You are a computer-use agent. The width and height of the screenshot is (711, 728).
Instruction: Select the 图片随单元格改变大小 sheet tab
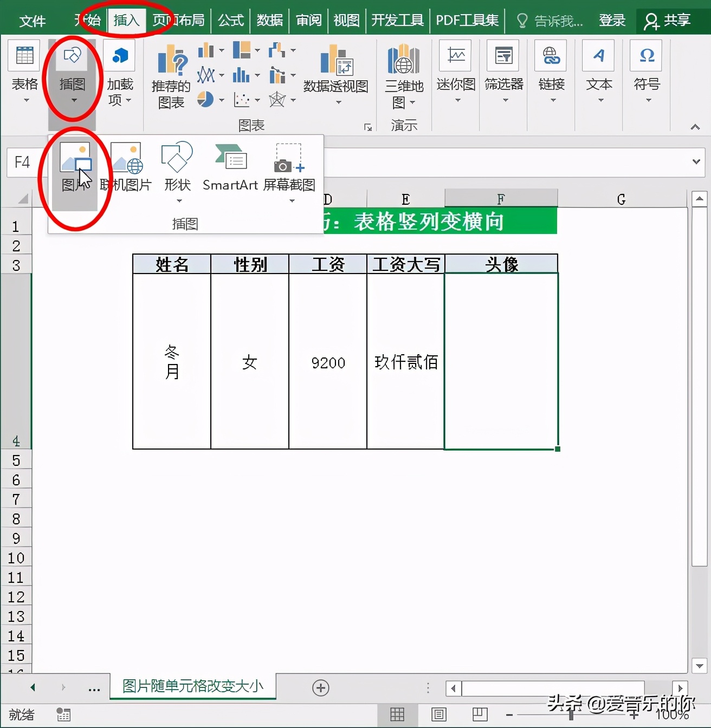[192, 686]
